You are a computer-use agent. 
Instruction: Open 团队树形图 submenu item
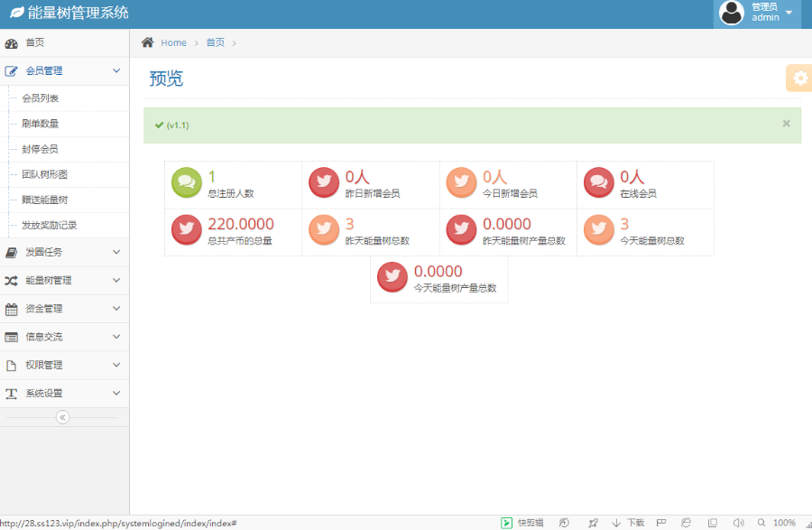pos(44,174)
